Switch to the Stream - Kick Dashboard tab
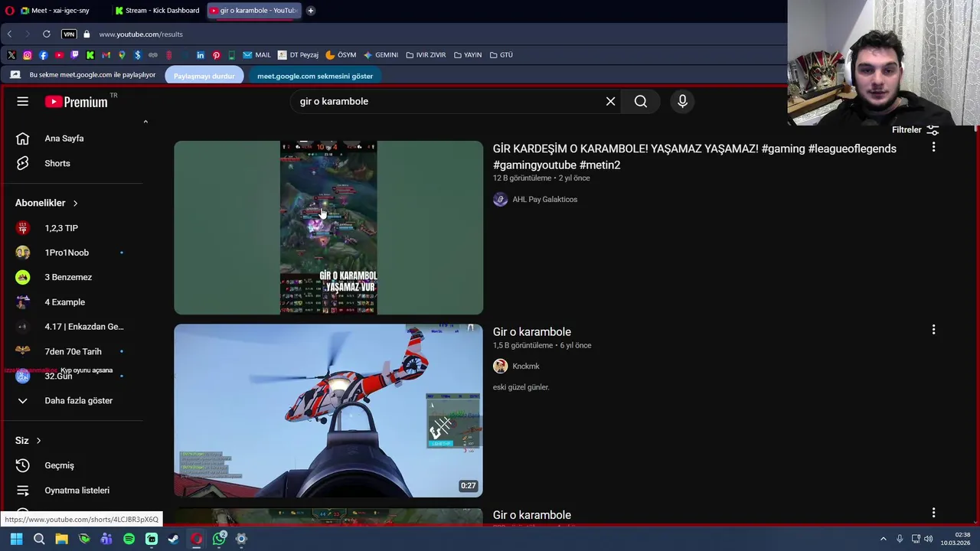980x551 pixels. pos(156,11)
